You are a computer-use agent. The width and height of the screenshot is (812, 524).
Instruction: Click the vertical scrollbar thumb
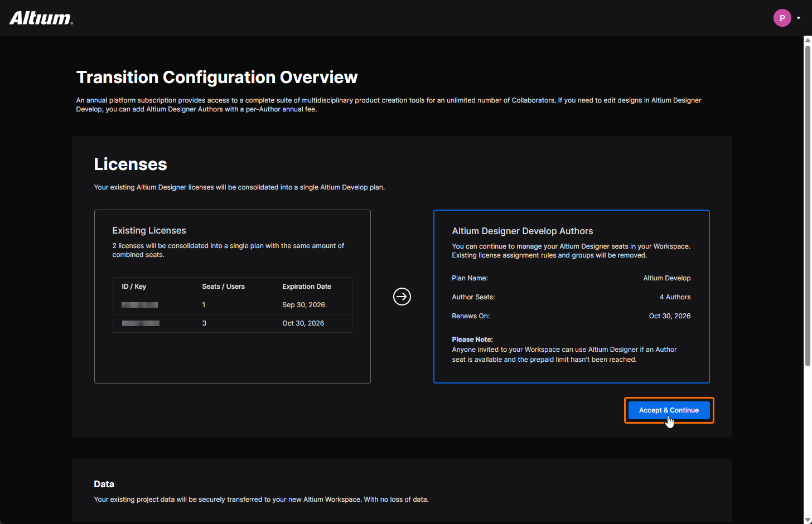807,205
